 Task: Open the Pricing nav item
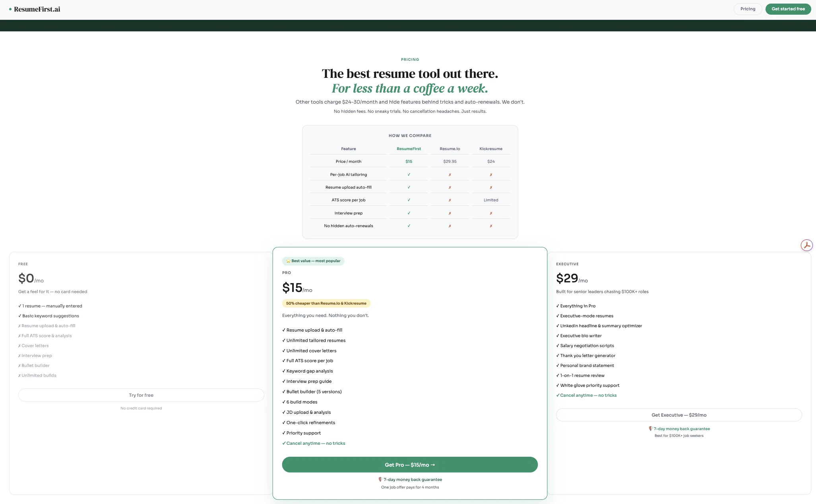[x=747, y=9]
